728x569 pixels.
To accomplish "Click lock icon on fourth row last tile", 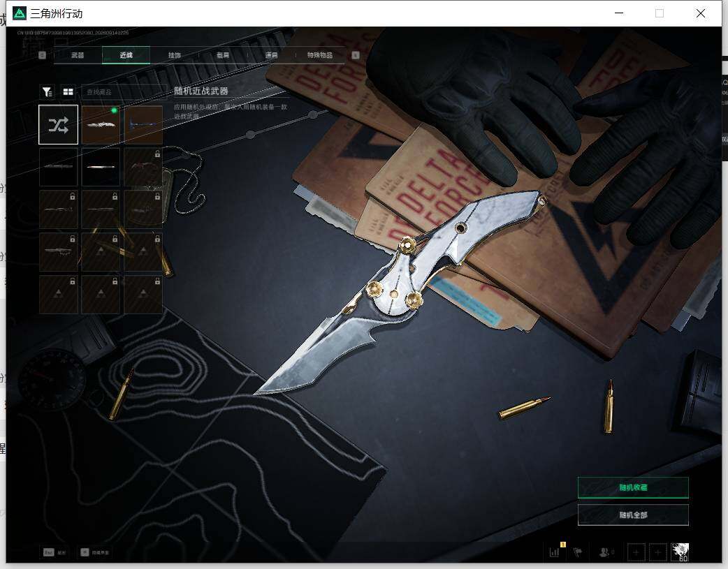I will point(157,239).
